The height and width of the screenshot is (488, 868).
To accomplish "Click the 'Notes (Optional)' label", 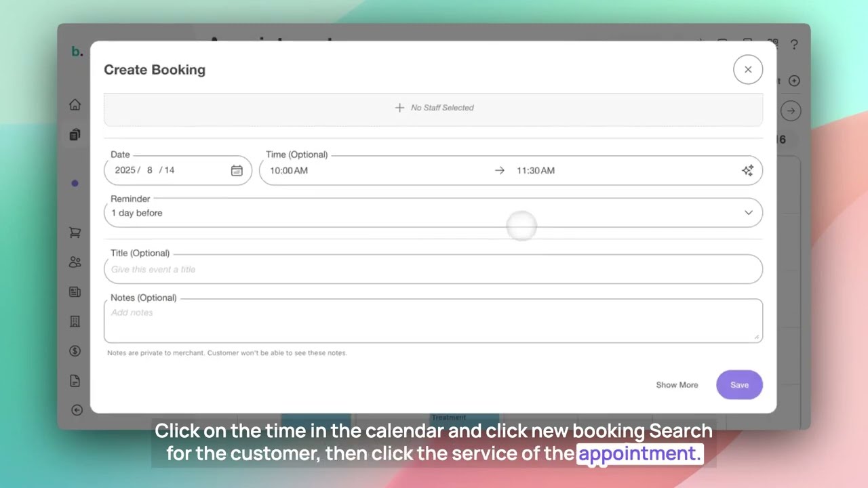I will click(x=144, y=298).
